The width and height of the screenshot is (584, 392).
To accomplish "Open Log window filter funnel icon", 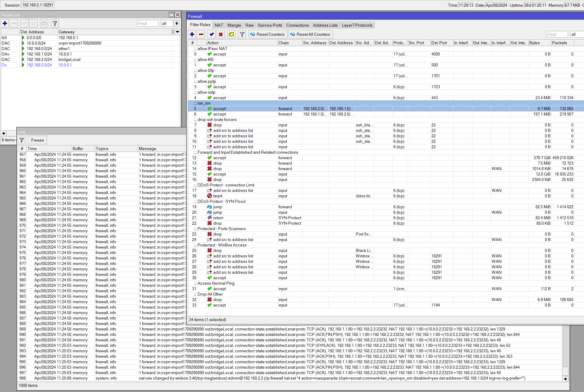I will click(x=22, y=140).
